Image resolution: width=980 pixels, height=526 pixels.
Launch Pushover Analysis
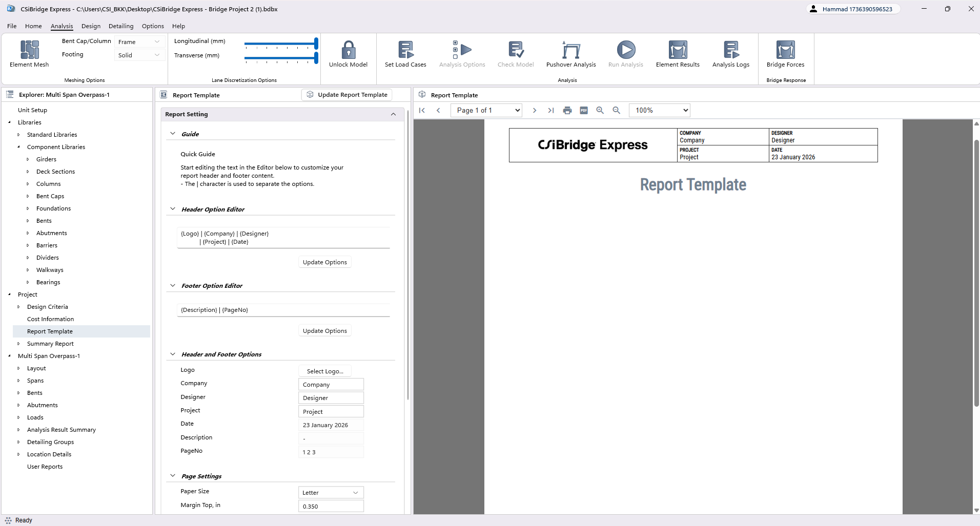click(570, 54)
